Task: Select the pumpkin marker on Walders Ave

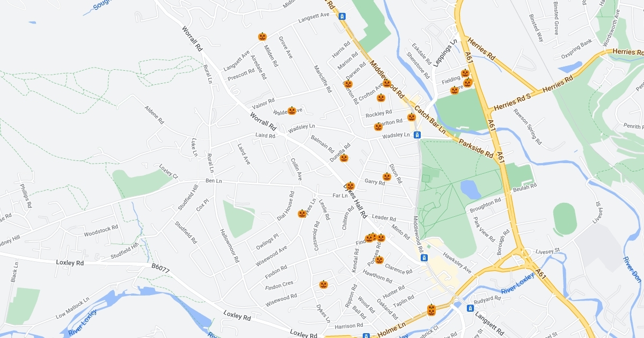Action: pyautogui.click(x=292, y=111)
